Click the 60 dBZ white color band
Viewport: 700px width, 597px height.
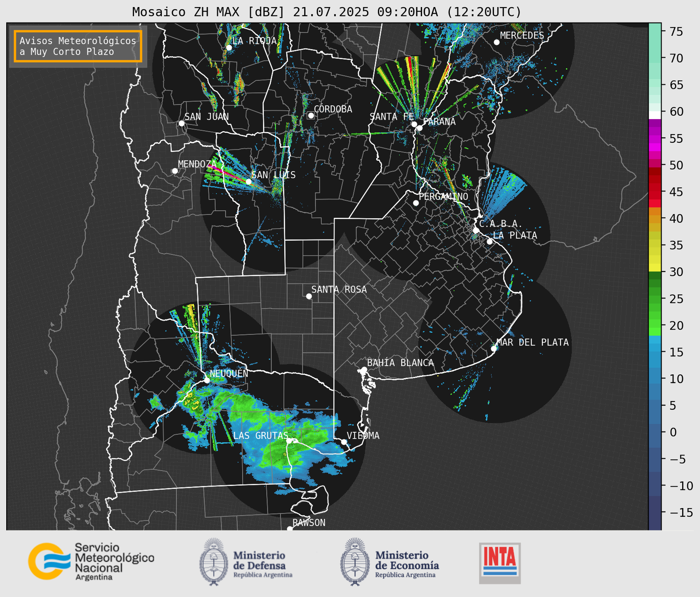pos(655,115)
